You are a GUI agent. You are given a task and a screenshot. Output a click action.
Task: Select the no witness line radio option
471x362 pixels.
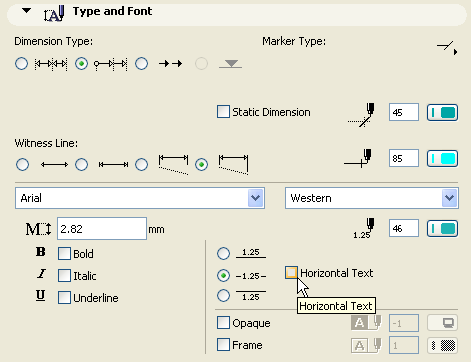click(22, 164)
